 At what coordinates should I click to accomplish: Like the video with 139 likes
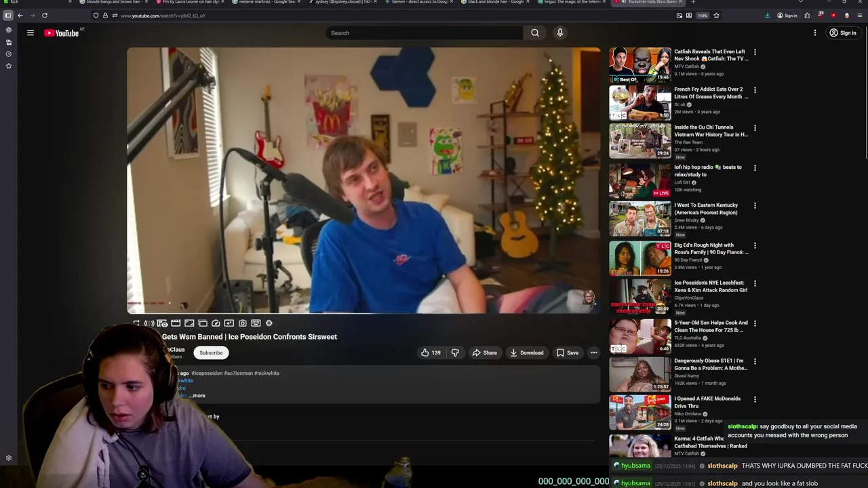click(430, 352)
